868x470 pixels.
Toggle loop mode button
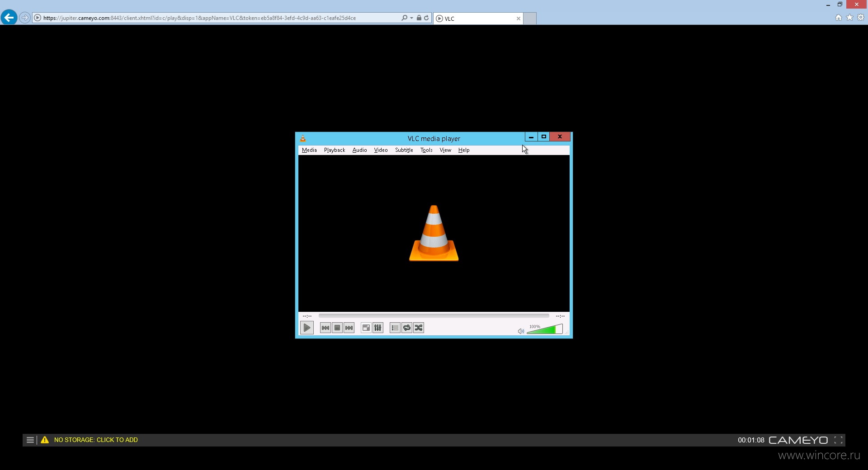click(x=407, y=328)
